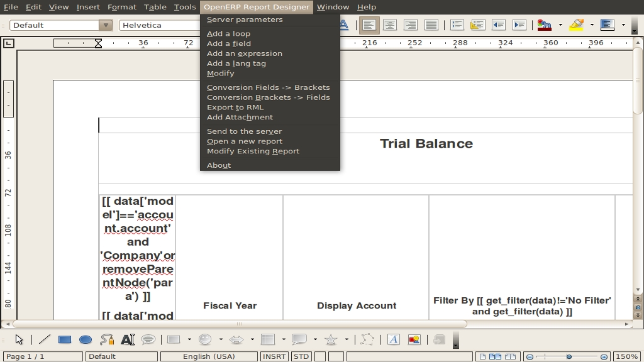Image resolution: width=644 pixels, height=362 pixels.
Task: Choose the Callouts drawing tool
Action: 299,339
